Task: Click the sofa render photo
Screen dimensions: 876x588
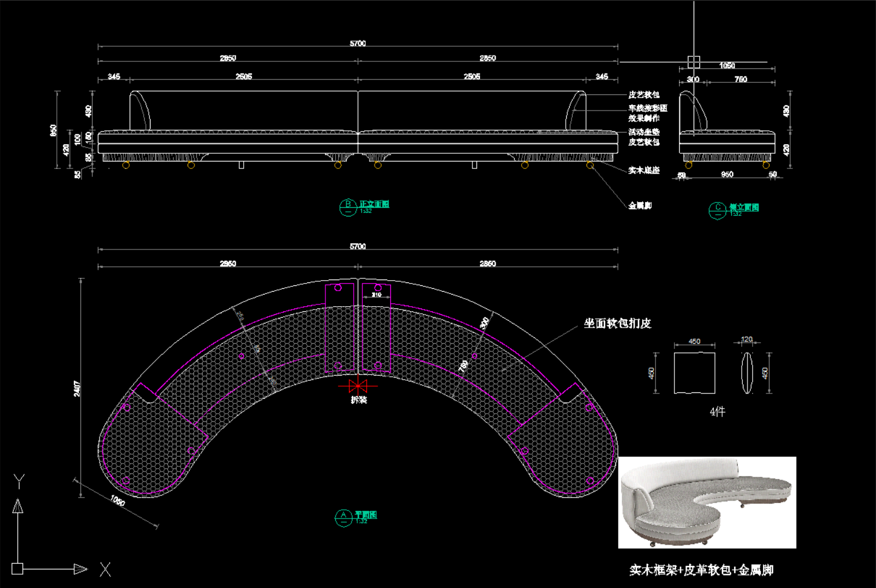Action: point(707,502)
